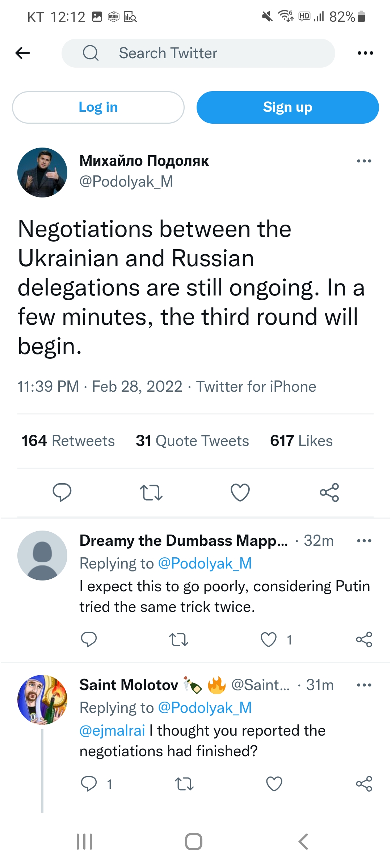This screenshot has width=391, height=868.
Task: Open Podolyak's profile picture
Action: [x=42, y=173]
